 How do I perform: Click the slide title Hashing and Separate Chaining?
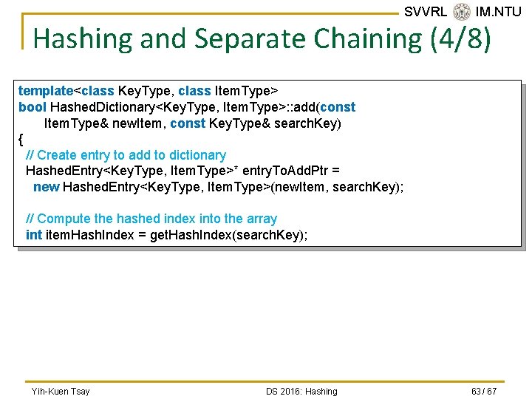pos(262,38)
